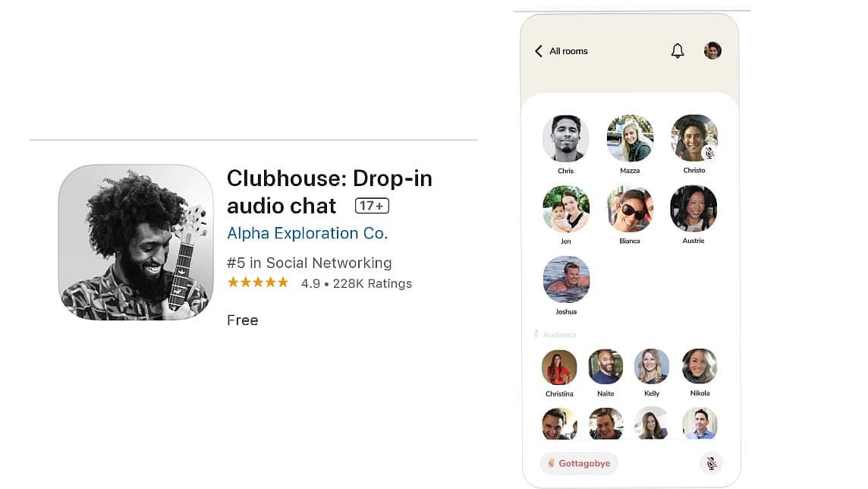Tap Kelly's audience avatar
Viewport: 868px width, 489px height.
[x=652, y=366]
